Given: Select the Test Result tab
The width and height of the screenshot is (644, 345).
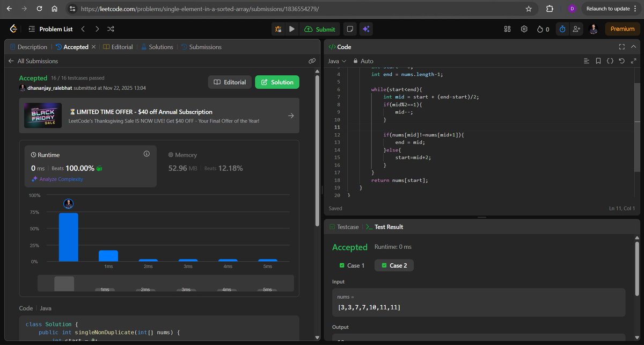Looking at the screenshot, I should pos(384,227).
